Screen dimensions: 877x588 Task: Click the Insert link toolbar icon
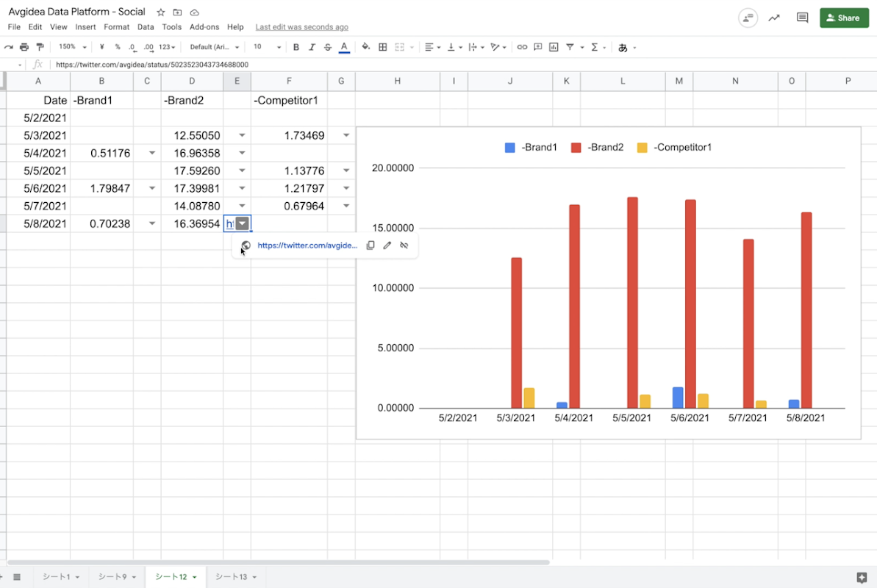(522, 47)
